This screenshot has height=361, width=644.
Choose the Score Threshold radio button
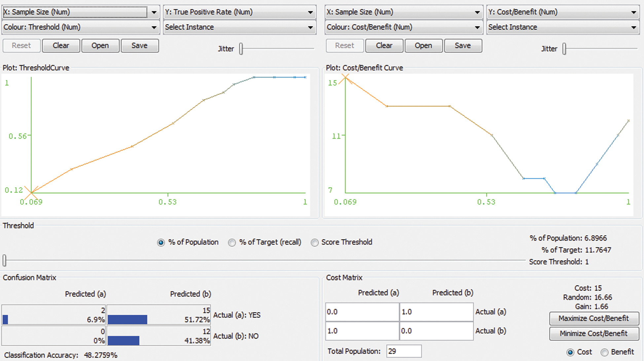(315, 243)
